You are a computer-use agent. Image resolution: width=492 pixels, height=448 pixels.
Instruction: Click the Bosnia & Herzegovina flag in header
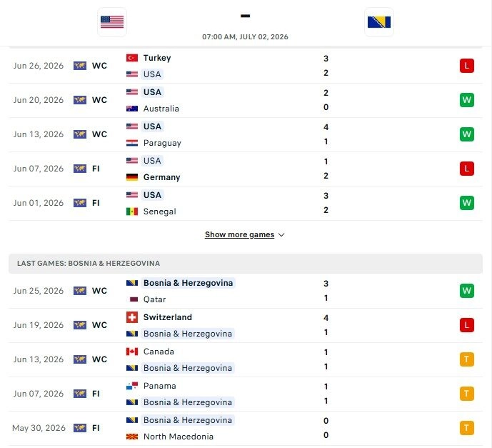[x=379, y=22]
